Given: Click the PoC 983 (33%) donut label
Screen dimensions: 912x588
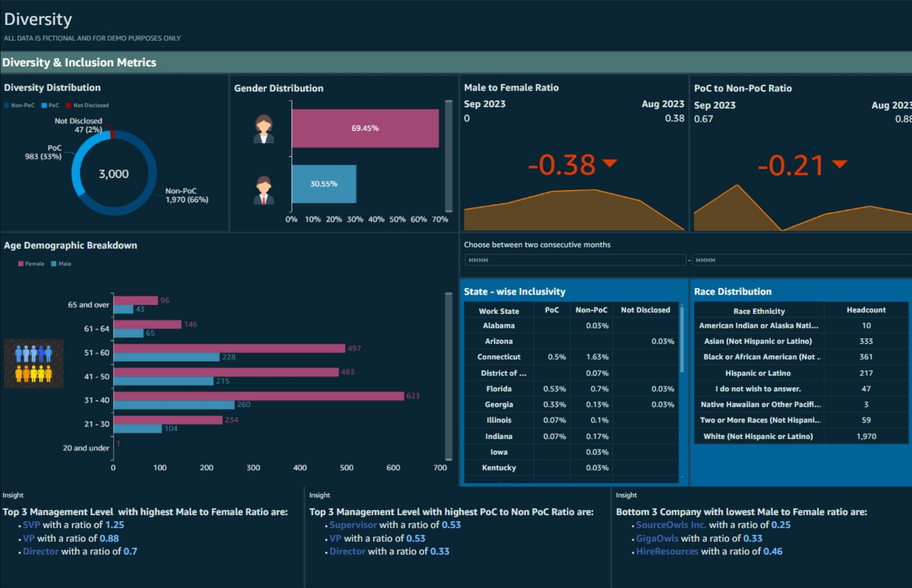Looking at the screenshot, I should [44, 152].
